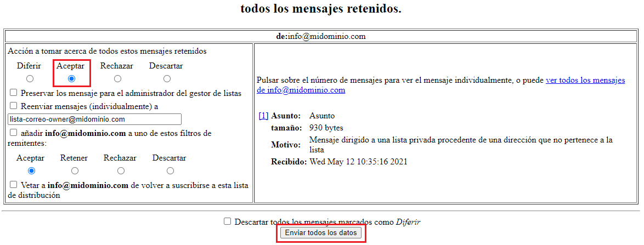The height and width of the screenshot is (245, 644).
Task: Click the lista-correo-owner@midominio.com forward address field
Action: click(94, 119)
